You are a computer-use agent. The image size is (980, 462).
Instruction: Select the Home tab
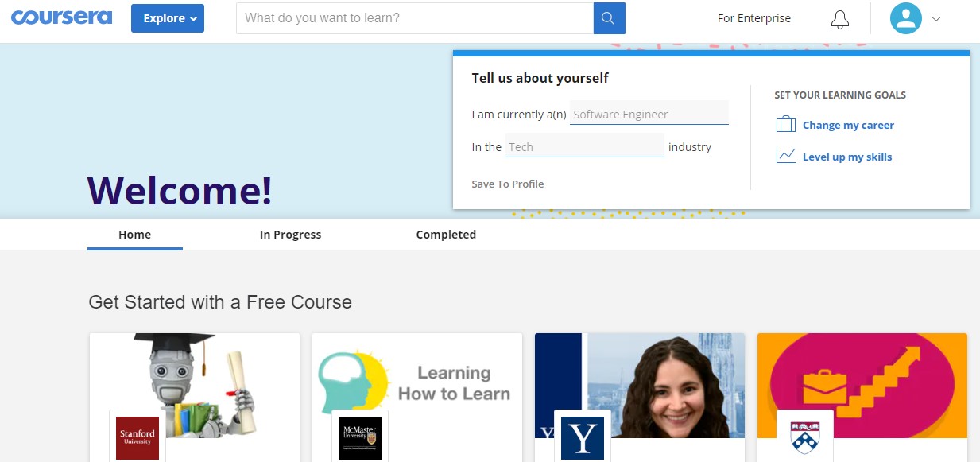tap(135, 235)
